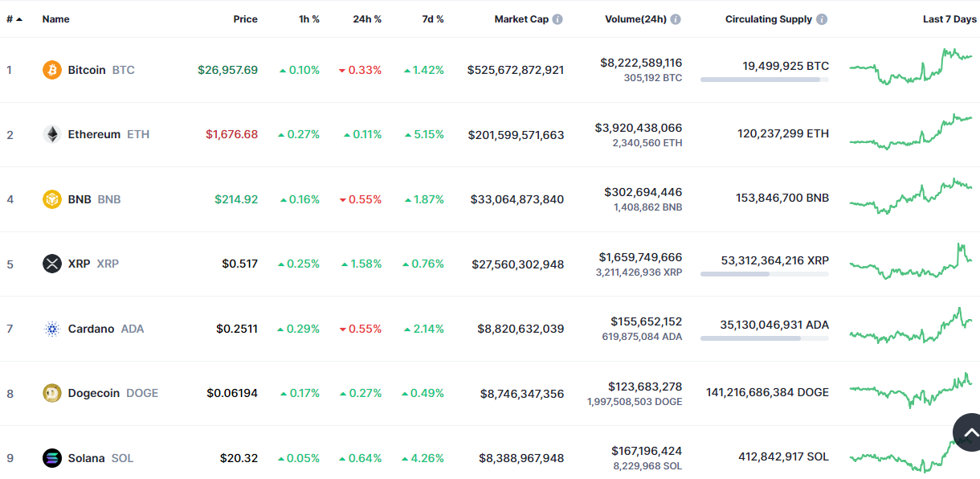
Task: Click BNB price $214.92
Action: pyautogui.click(x=236, y=199)
